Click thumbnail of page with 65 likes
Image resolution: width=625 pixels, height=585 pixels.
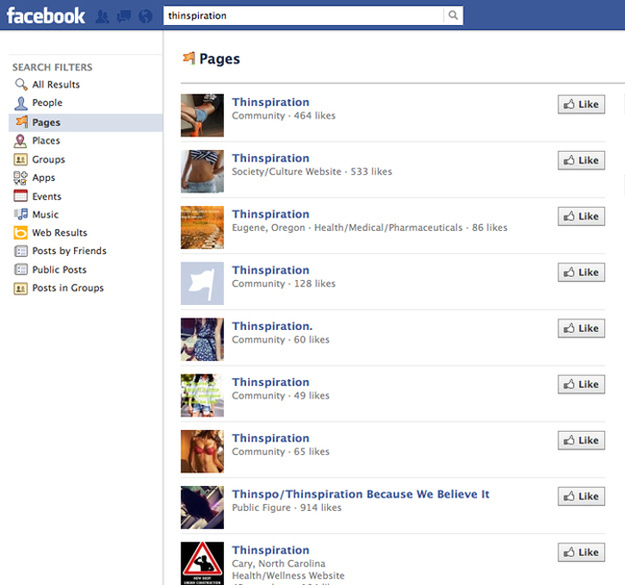click(x=202, y=451)
